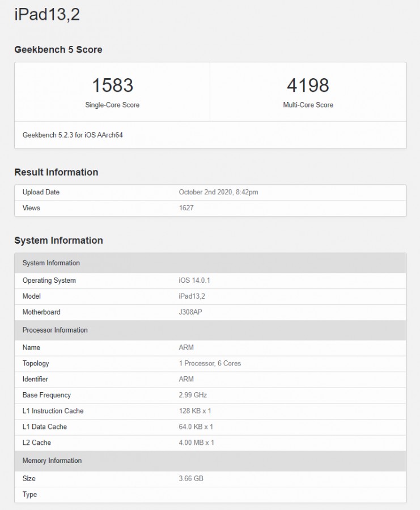Click the Multi-Core Score label
This screenshot has width=420, height=510.
pyautogui.click(x=308, y=105)
